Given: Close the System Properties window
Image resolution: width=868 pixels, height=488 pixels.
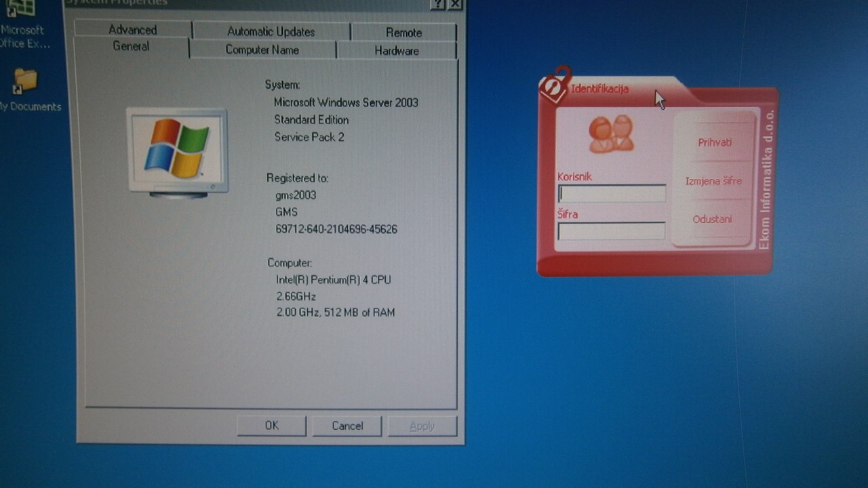Looking at the screenshot, I should tap(456, 3).
